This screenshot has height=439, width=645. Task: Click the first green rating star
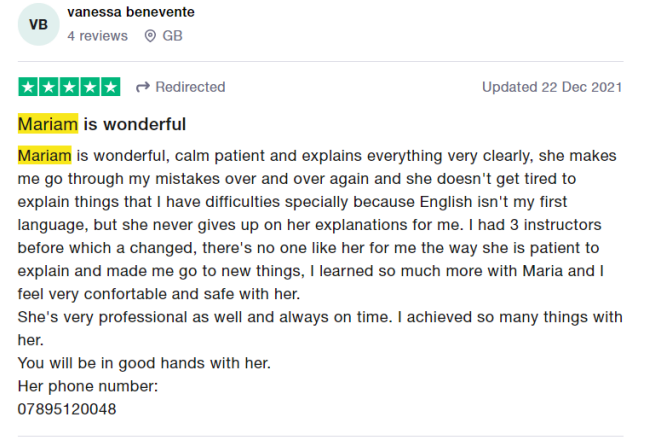(x=28, y=87)
